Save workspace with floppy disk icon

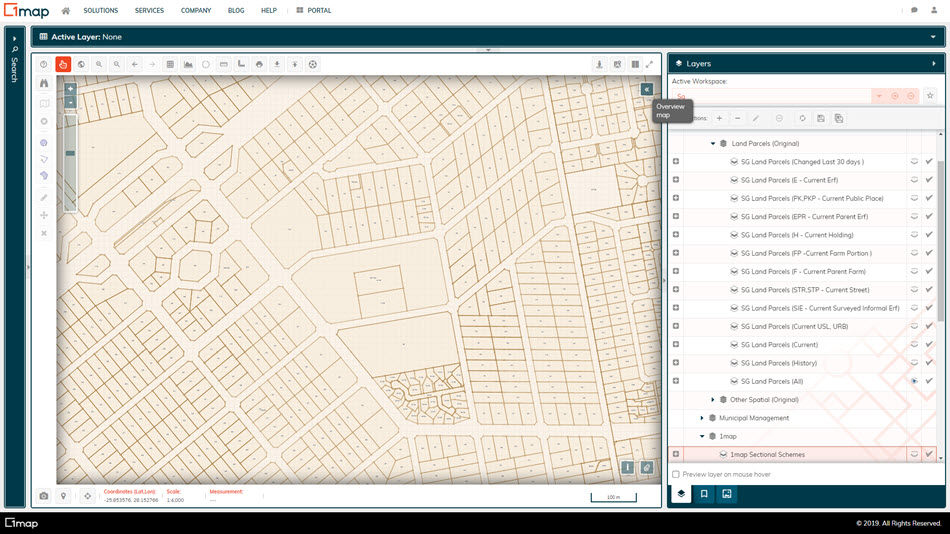pyautogui.click(x=821, y=118)
